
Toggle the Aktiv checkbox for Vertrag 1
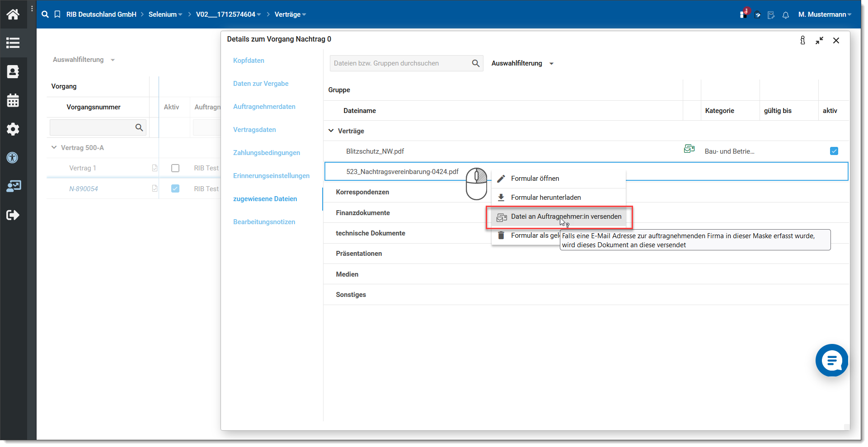pyautogui.click(x=175, y=168)
